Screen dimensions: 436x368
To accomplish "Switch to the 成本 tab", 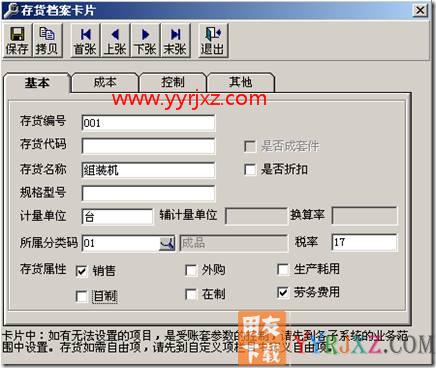I will point(105,82).
